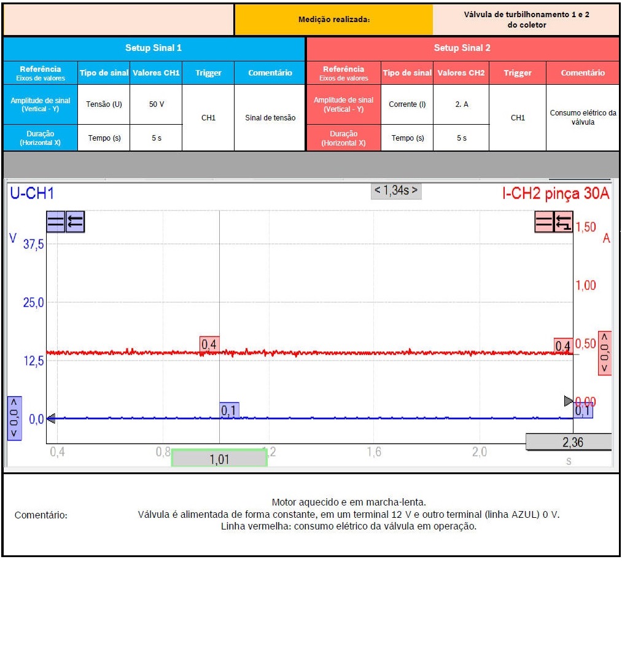Viewport: 622px width, 672px height.
Task: Click the blue CH1 horizontal lines icon
Action: [x=55, y=222]
